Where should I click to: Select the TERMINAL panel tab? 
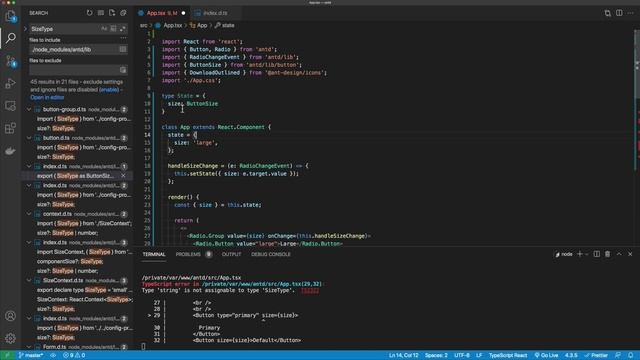click(154, 254)
